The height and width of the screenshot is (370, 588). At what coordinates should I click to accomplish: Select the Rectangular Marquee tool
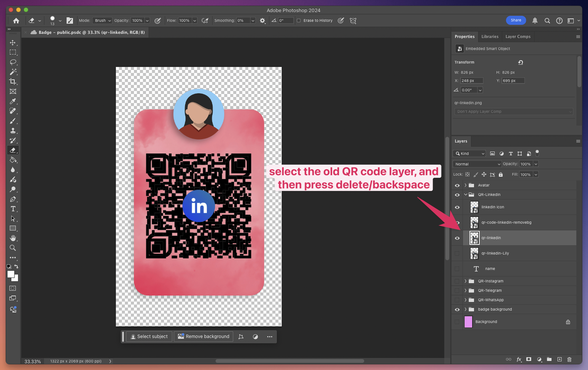pyautogui.click(x=13, y=52)
